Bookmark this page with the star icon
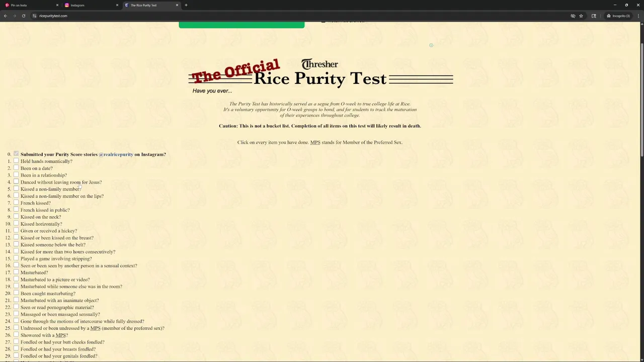The image size is (644, 362). [581, 16]
